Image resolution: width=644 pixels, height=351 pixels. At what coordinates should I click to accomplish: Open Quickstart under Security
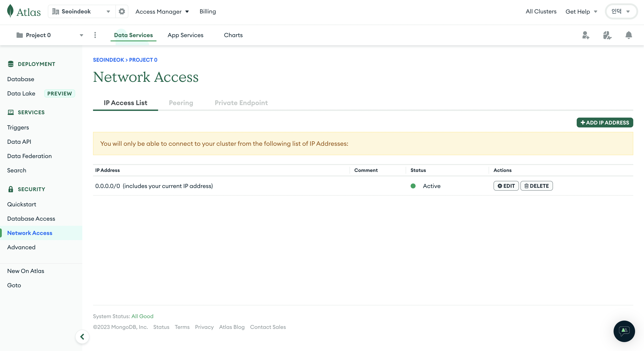coord(22,204)
